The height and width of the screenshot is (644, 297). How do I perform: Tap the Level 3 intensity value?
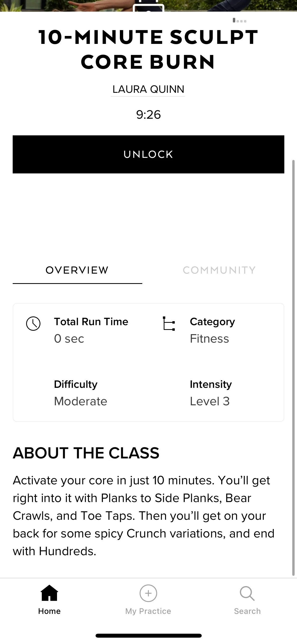(x=210, y=401)
